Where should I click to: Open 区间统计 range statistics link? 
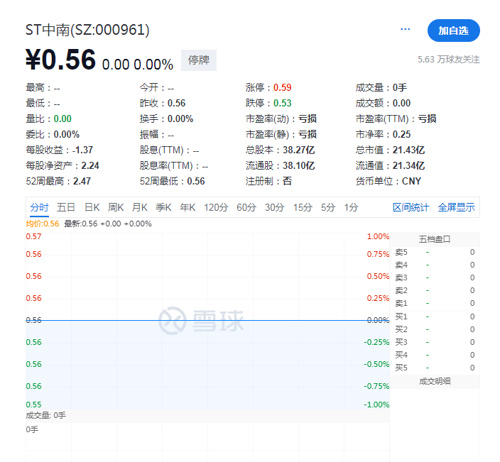[411, 208]
